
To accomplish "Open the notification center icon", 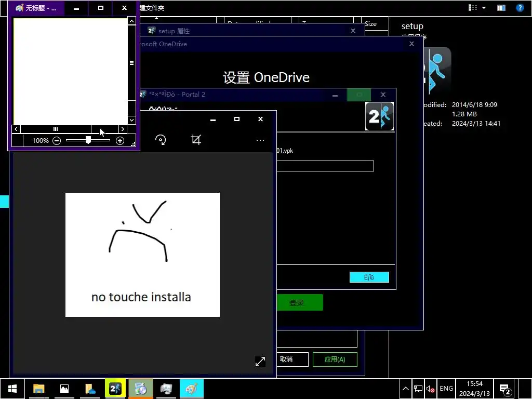I will pyautogui.click(x=505, y=389).
